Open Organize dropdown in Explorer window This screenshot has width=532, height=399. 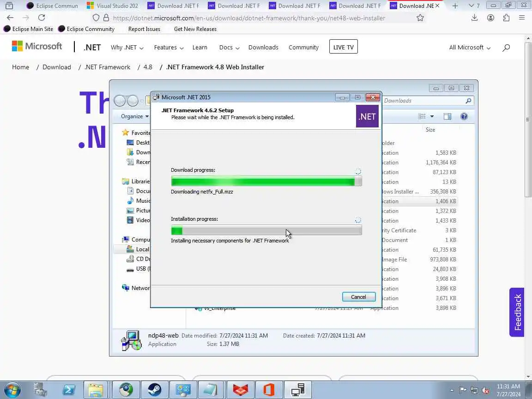(134, 116)
